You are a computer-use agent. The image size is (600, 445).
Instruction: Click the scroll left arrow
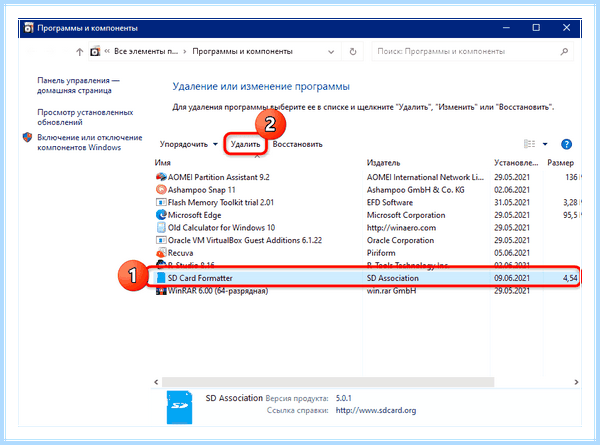(156, 382)
